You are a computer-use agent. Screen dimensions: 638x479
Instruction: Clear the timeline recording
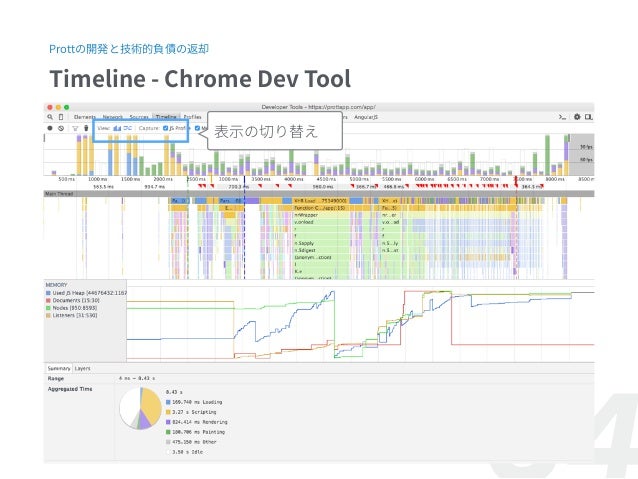[61, 128]
